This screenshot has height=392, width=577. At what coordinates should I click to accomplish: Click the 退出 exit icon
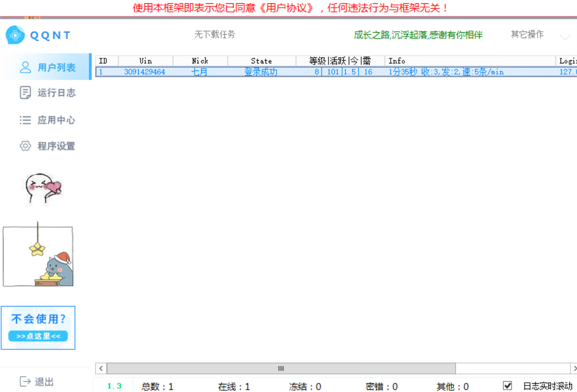[26, 382]
